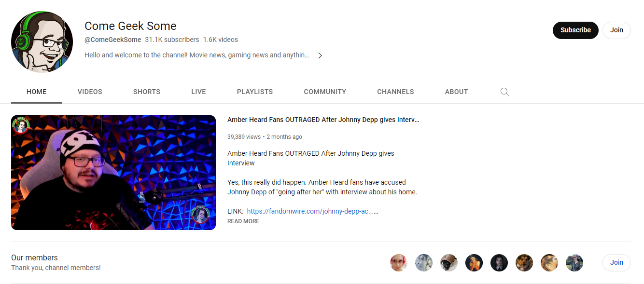Subscribe to Come Geek Some channel
The image size is (644, 284).
575,30
